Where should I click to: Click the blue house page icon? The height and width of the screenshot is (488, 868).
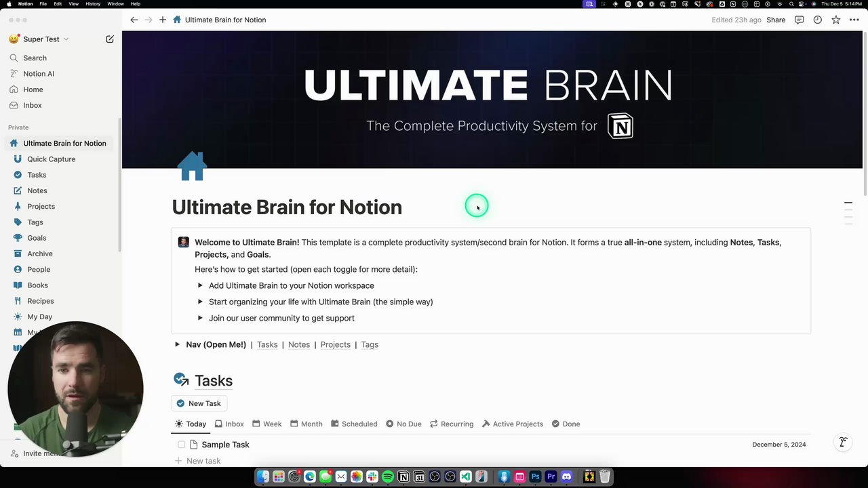[x=192, y=166]
